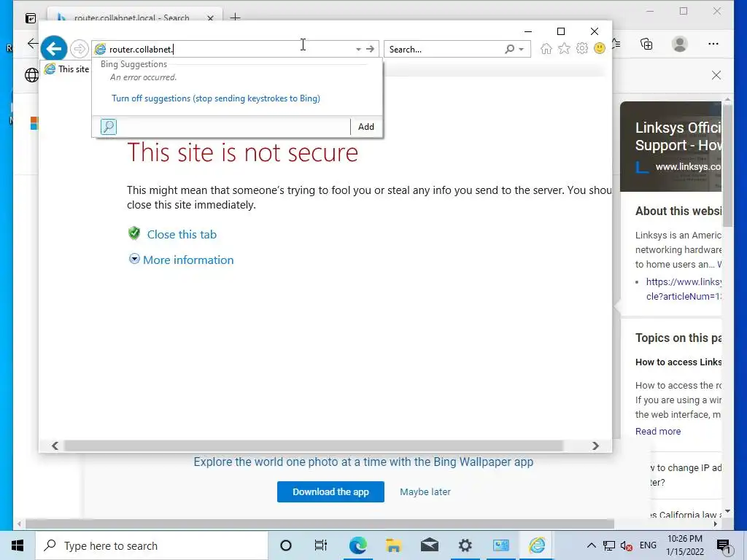Open Edge tab actions menu icon
The width and height of the screenshot is (747, 560).
[31, 18]
